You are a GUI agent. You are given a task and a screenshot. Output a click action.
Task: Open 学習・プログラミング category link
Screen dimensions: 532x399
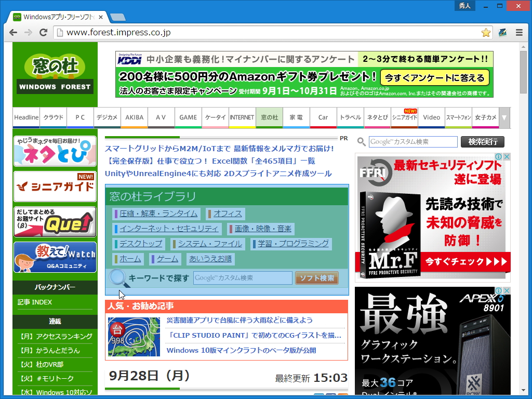point(294,244)
